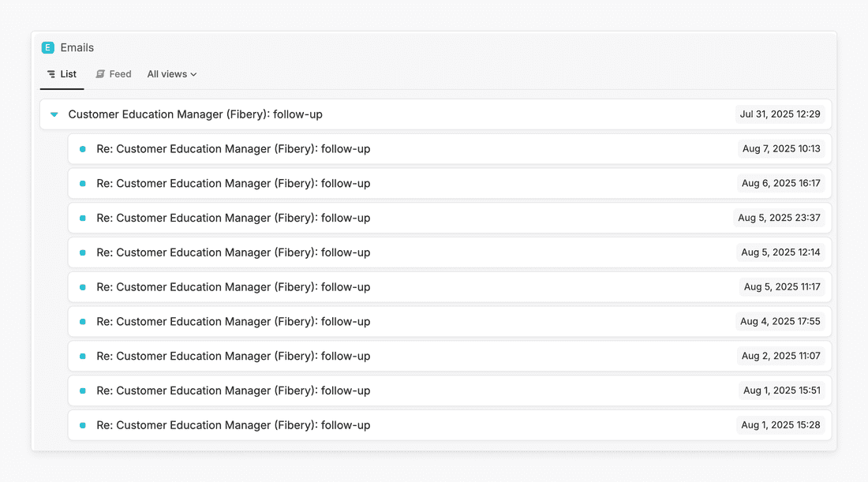Viewport: 868px width, 482px height.
Task: Click the Emails panel title
Action: (77, 48)
